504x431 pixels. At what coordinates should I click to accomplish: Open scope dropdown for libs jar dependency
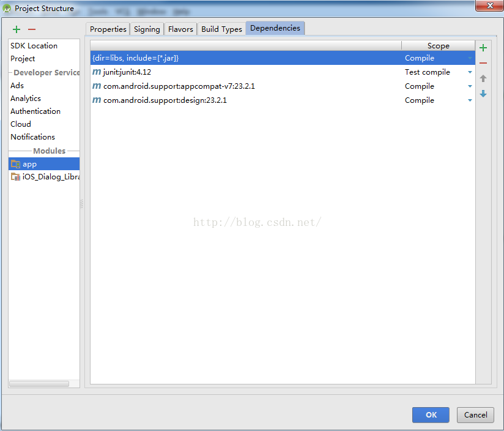[470, 58]
